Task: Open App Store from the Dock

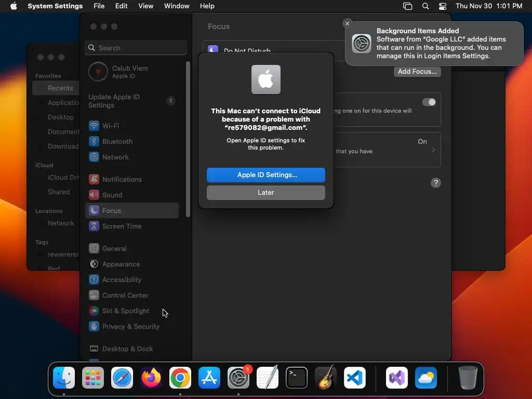Action: pos(209,378)
